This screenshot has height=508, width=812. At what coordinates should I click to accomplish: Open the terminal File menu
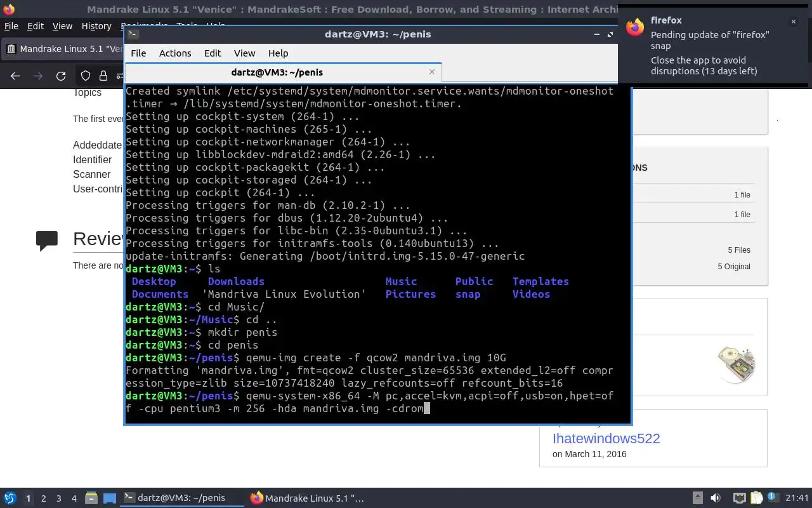[x=138, y=53]
